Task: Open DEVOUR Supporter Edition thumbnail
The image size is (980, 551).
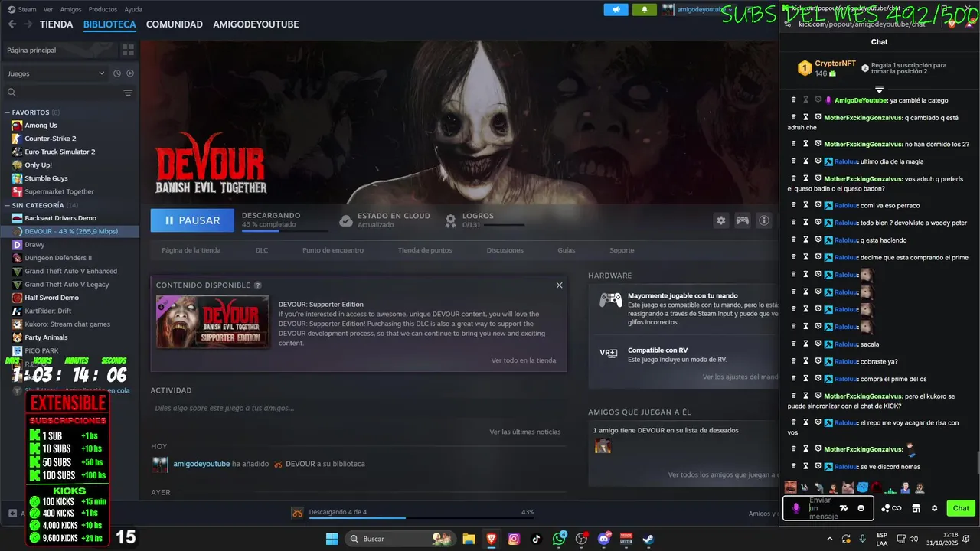Action: [x=213, y=322]
